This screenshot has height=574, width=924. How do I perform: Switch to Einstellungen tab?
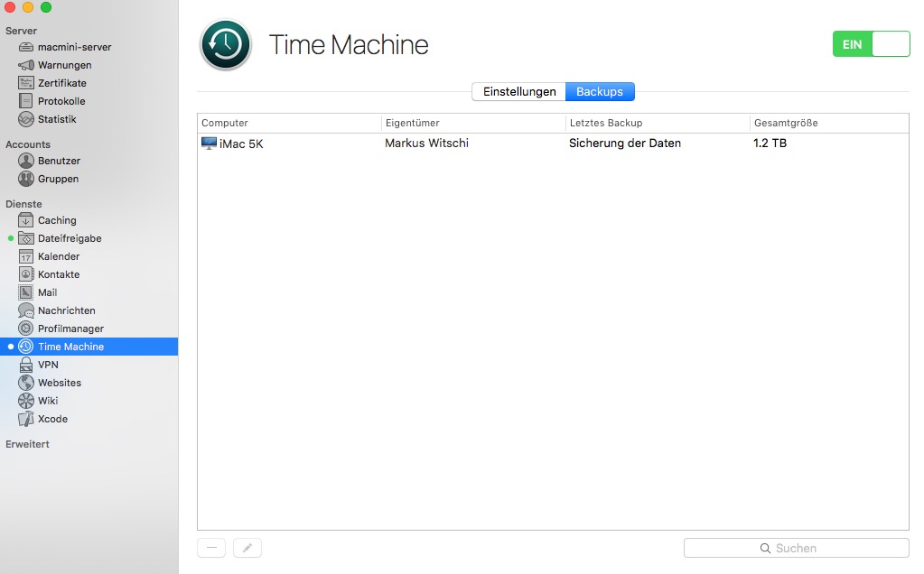pos(519,92)
